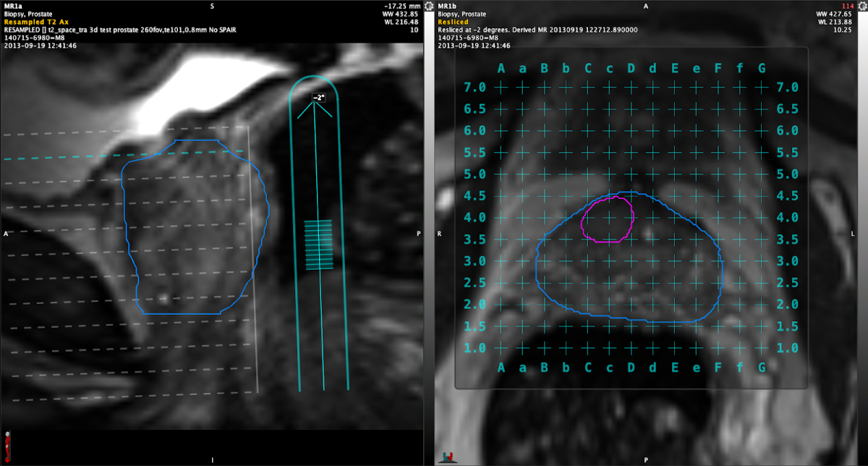Click the axial orientation figure in MR1b
This screenshot has height=466, width=868.
[x=446, y=456]
